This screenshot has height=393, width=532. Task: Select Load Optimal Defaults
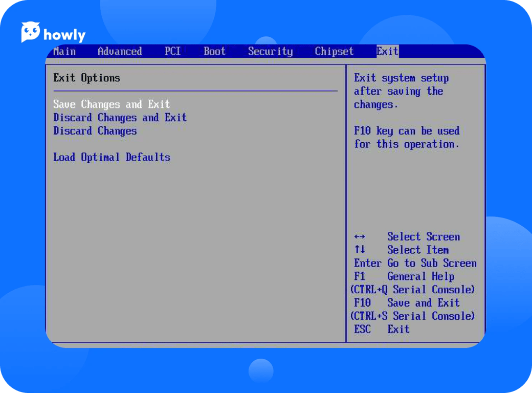pos(112,158)
